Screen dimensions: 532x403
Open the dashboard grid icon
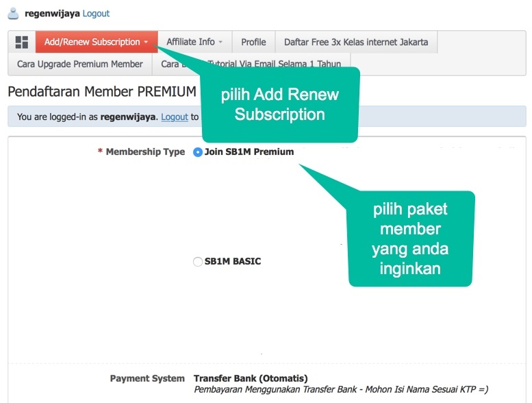(x=21, y=42)
